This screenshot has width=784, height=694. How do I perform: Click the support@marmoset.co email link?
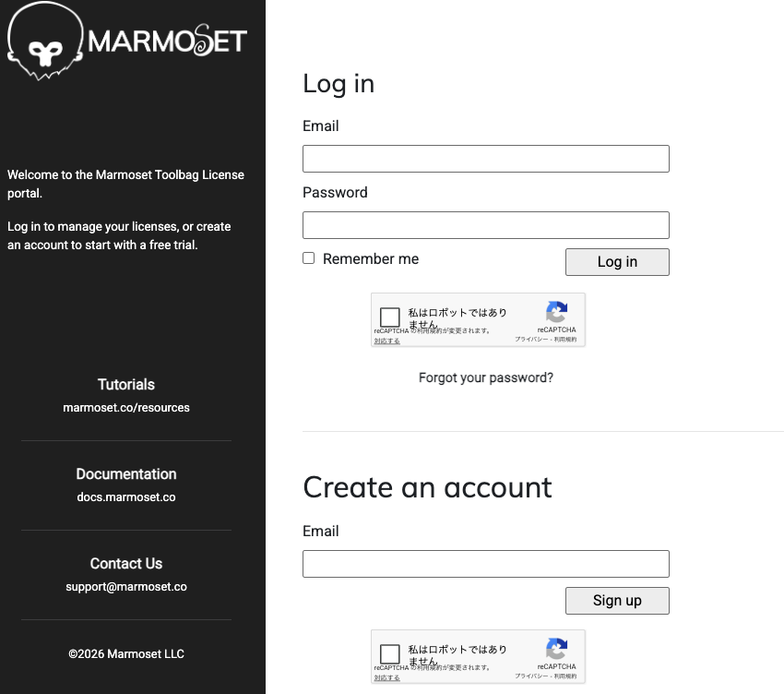coord(126,586)
